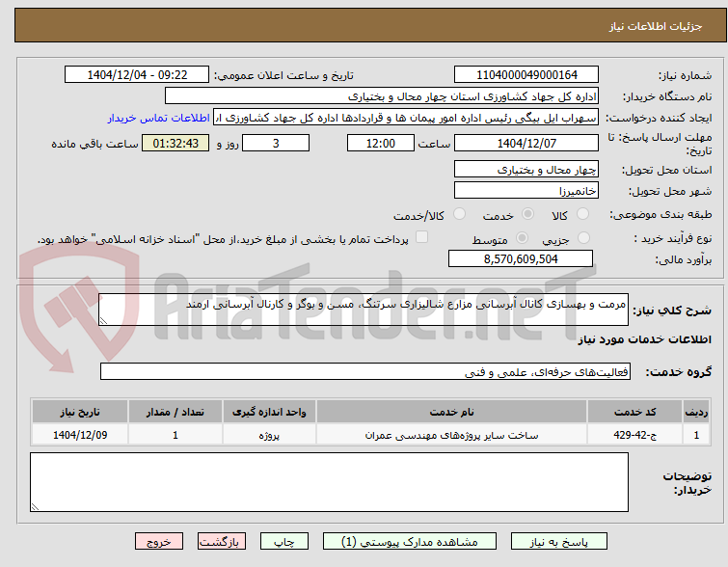
Task: Click the delivery province field 'چهار محال و بختیاری'
Action: pos(526,170)
